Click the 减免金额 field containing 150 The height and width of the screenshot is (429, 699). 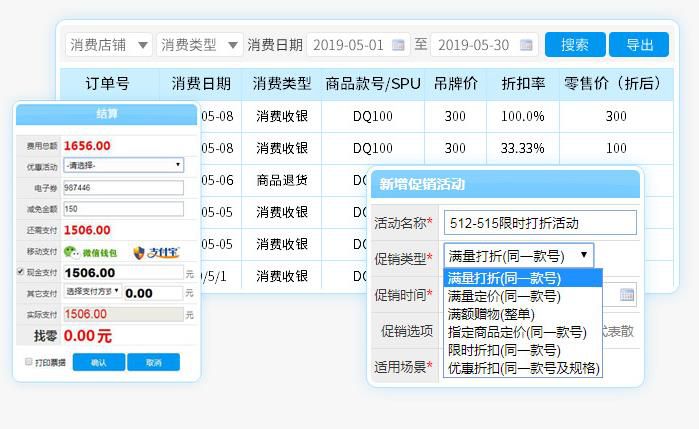tap(123, 209)
